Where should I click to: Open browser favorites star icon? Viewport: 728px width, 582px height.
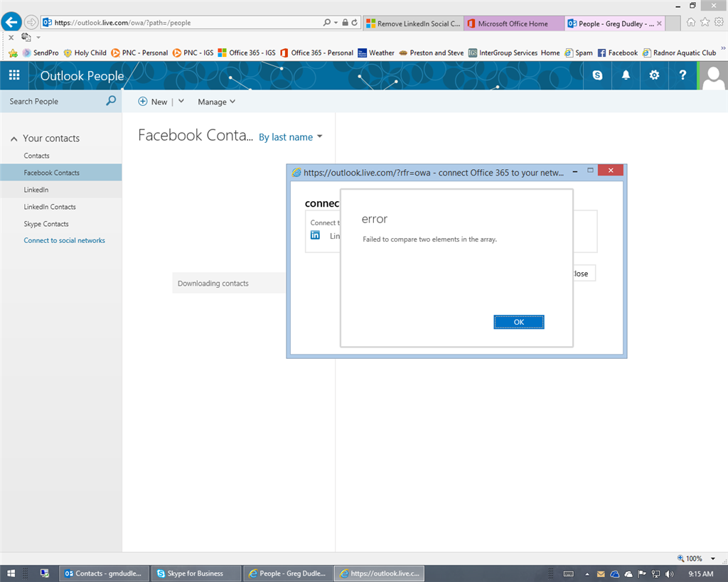pyautogui.click(x=705, y=22)
